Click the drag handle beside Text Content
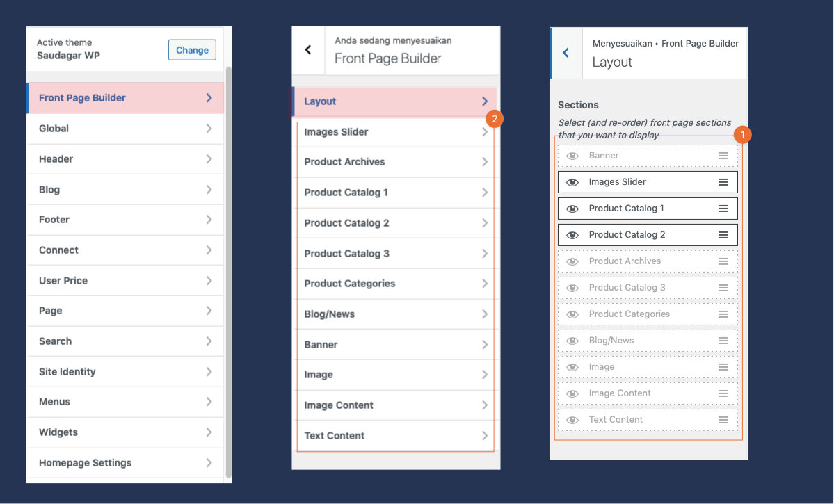Viewport: 834px width, 504px height. 723,419
